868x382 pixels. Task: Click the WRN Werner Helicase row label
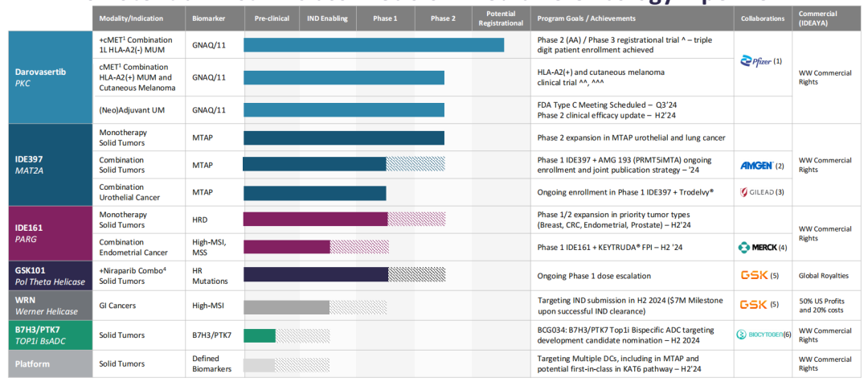[47, 306]
